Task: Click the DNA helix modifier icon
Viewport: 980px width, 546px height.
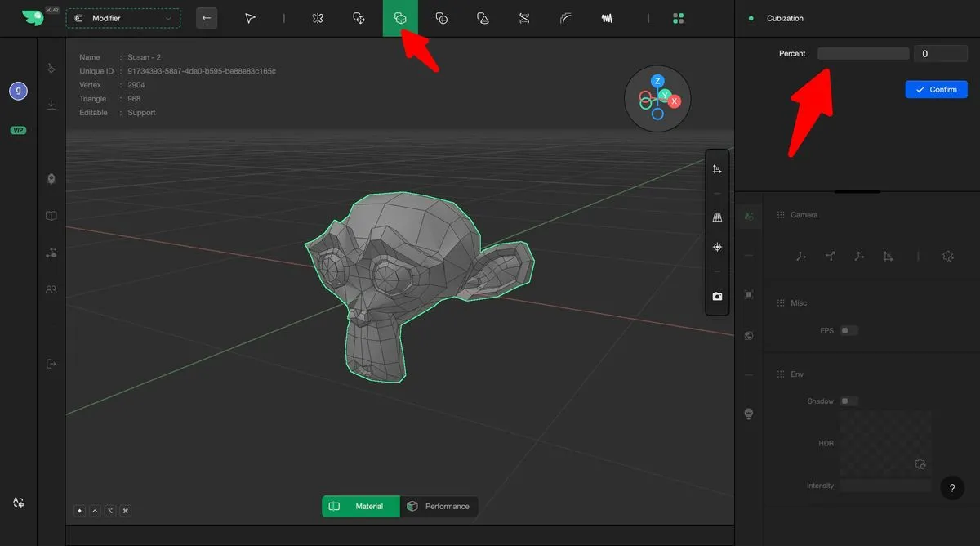Action: tap(524, 18)
